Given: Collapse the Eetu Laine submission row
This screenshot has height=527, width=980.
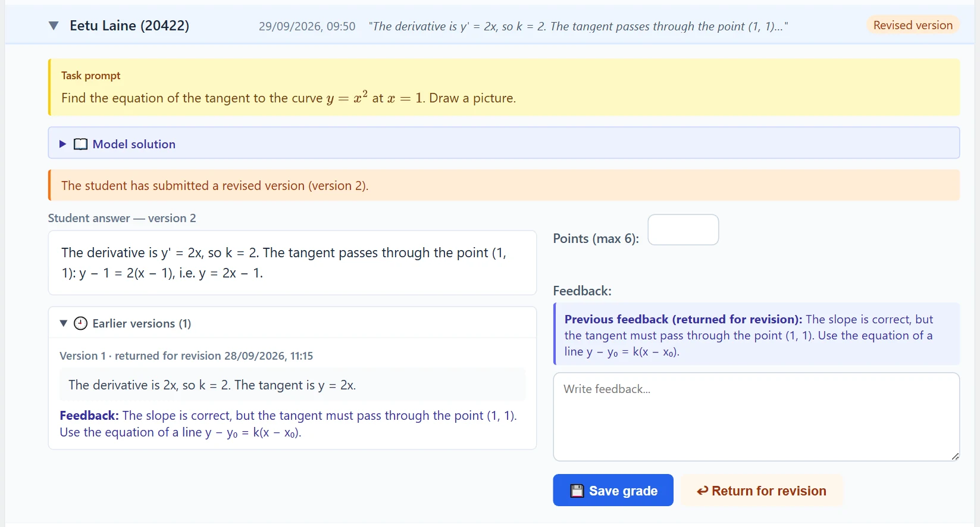Looking at the screenshot, I should point(54,26).
